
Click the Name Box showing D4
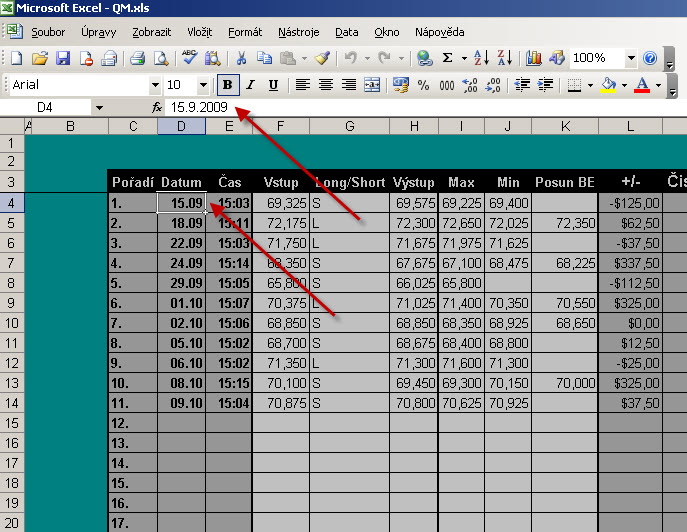[45, 107]
